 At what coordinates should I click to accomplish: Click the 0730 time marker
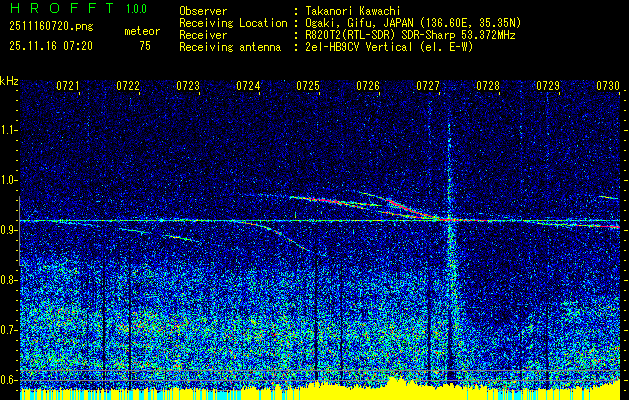coord(608,85)
